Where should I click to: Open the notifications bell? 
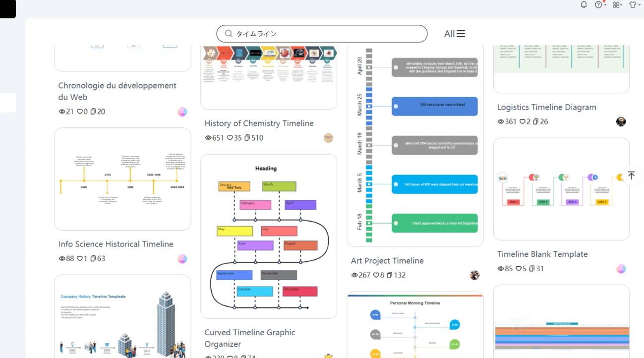click(x=584, y=4)
